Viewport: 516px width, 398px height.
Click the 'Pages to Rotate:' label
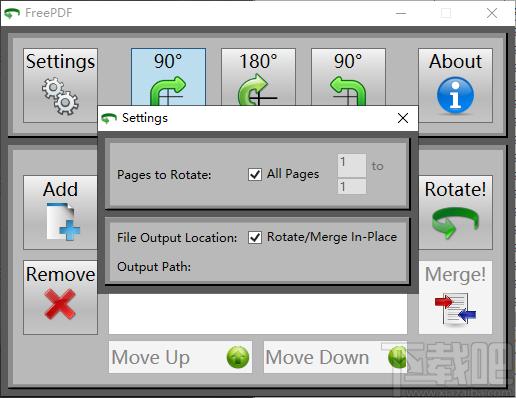click(x=164, y=175)
